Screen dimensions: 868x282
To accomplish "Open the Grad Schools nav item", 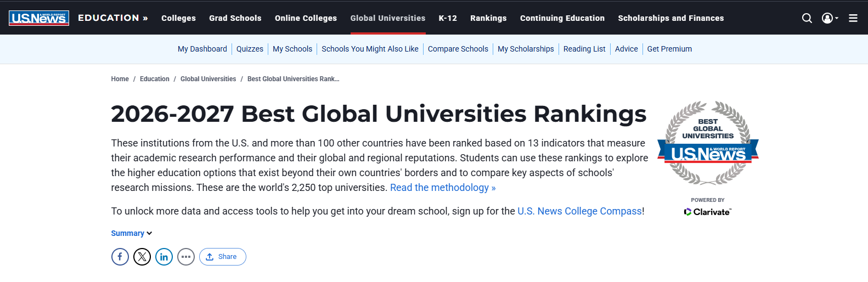I will coord(235,18).
